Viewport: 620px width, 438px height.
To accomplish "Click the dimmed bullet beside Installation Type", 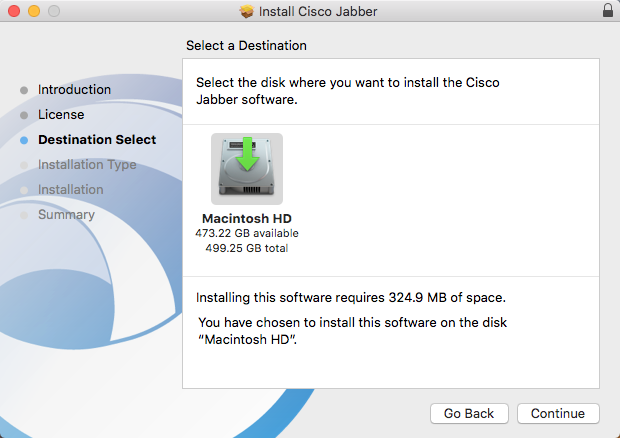I will coord(24,165).
